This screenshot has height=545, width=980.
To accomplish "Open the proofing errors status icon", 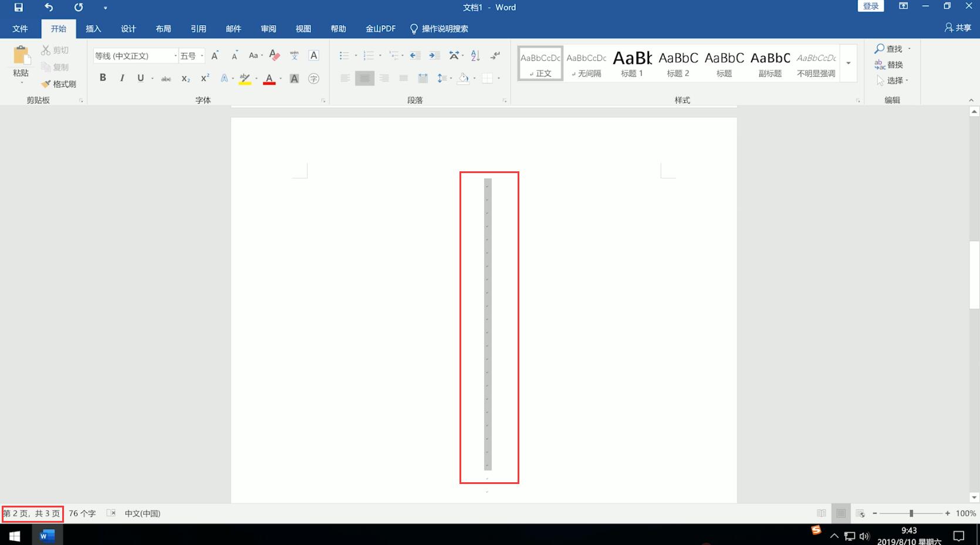I will (x=111, y=513).
